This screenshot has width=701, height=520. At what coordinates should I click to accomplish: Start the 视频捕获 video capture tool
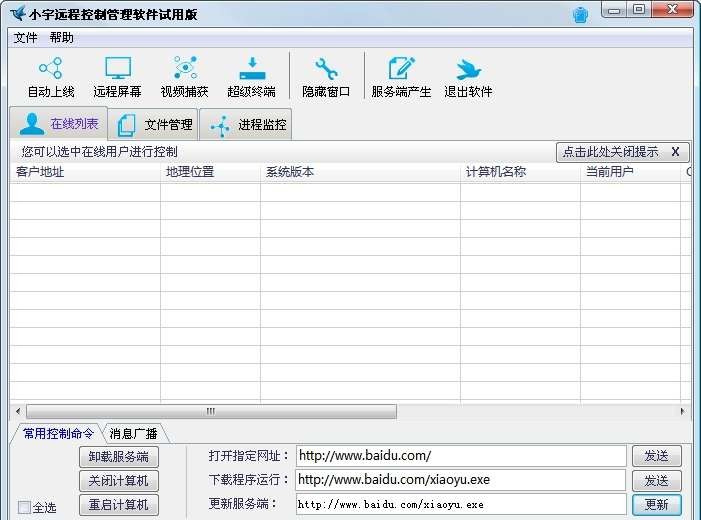pyautogui.click(x=184, y=77)
